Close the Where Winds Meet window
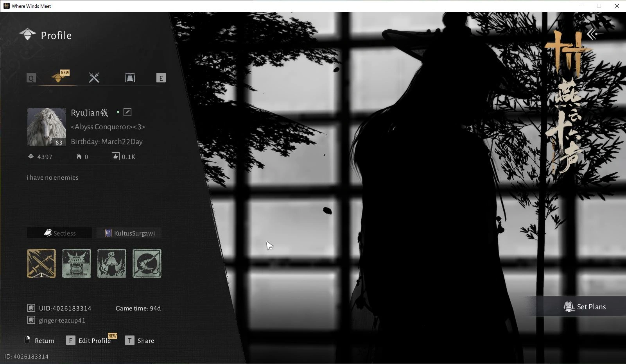Image resolution: width=626 pixels, height=364 pixels. pos(617,6)
